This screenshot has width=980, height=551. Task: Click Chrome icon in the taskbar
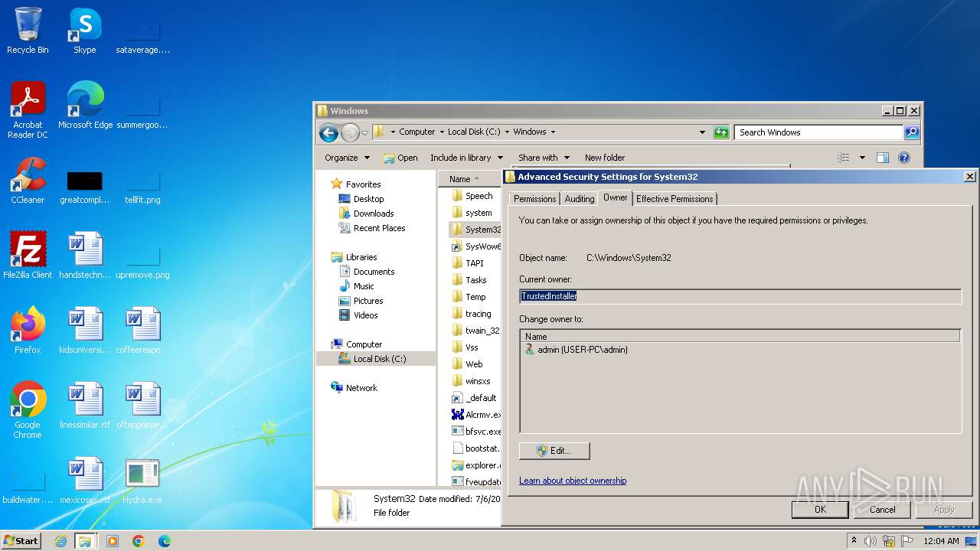point(139,541)
